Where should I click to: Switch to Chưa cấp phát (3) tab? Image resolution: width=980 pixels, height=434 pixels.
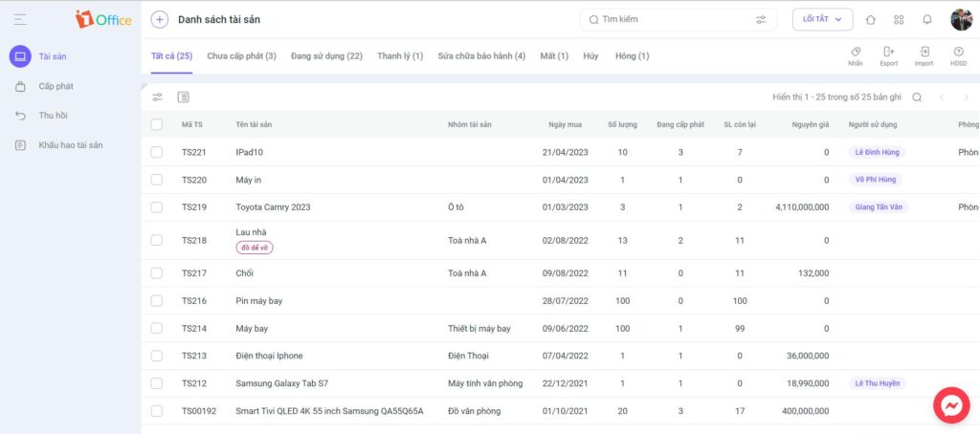[x=241, y=56]
